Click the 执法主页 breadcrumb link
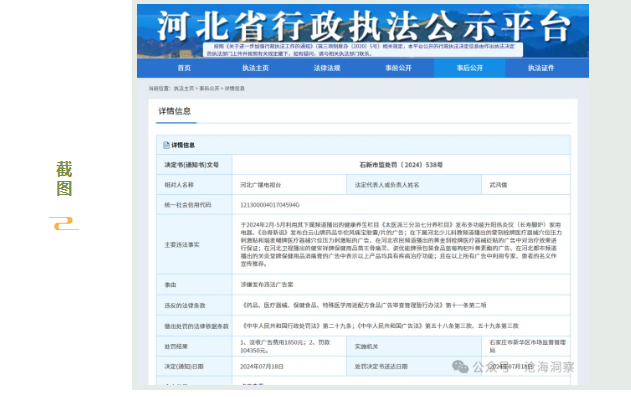 tap(184, 88)
